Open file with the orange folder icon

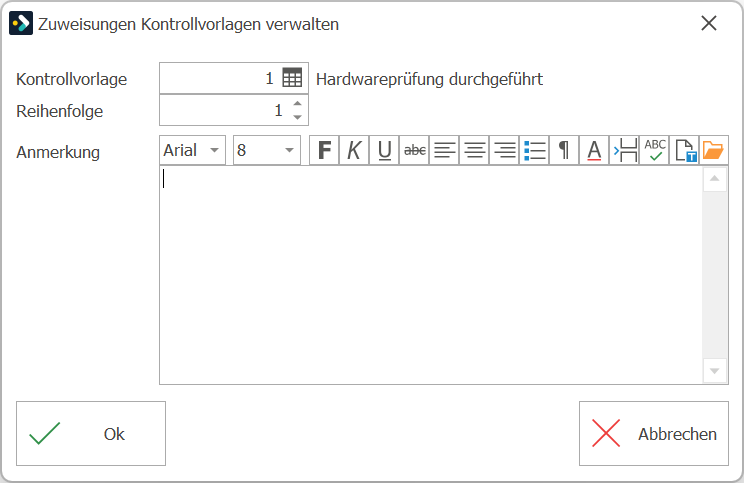[713, 150]
